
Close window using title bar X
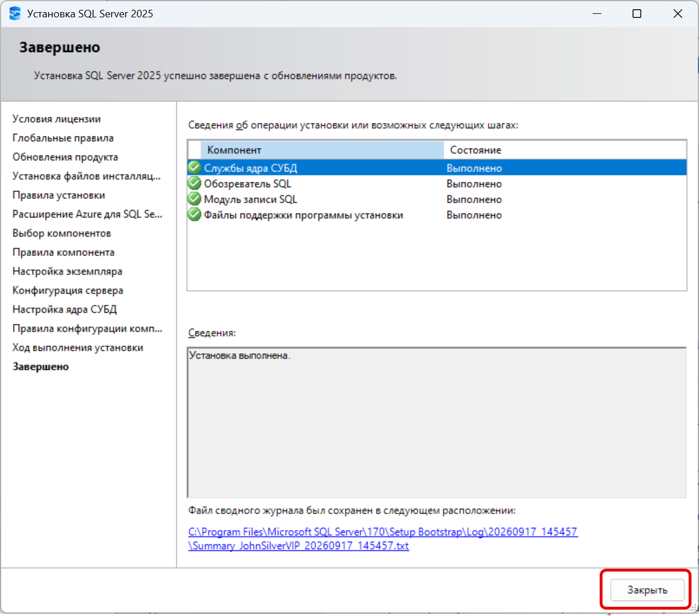(x=678, y=13)
